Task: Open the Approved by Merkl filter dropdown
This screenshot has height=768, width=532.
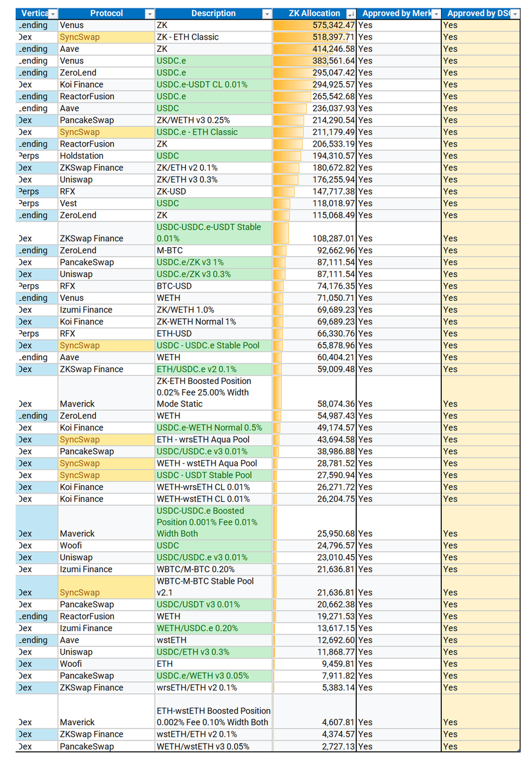Action: tap(436, 13)
